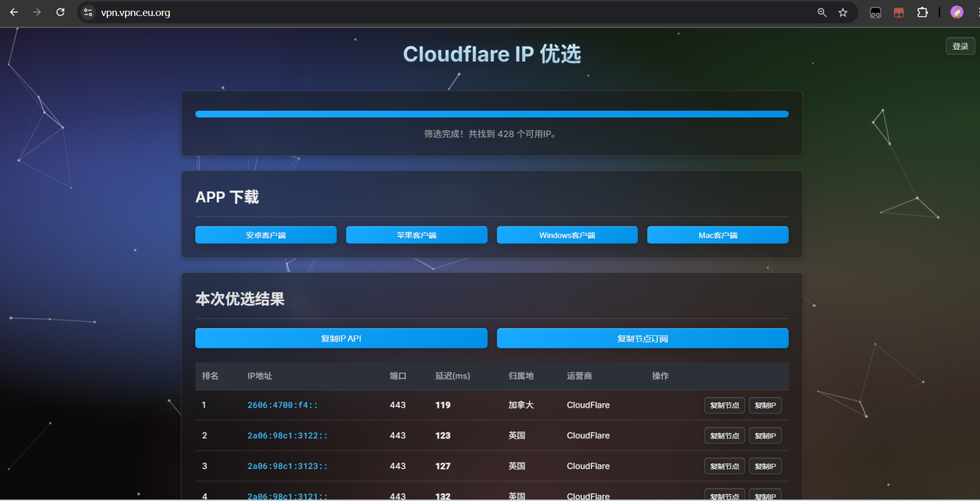Click the 排名 column header
The height and width of the screenshot is (501, 980).
tap(211, 376)
